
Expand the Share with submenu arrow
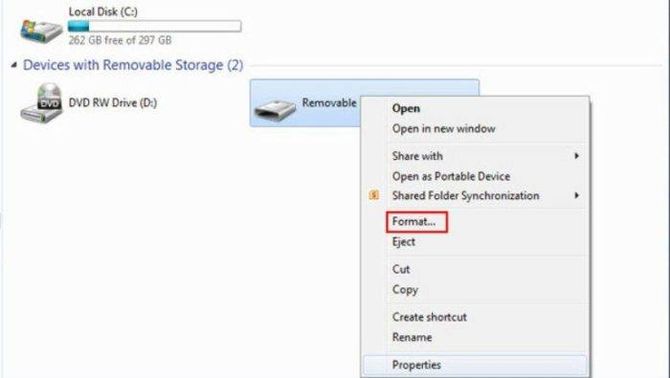[576, 156]
